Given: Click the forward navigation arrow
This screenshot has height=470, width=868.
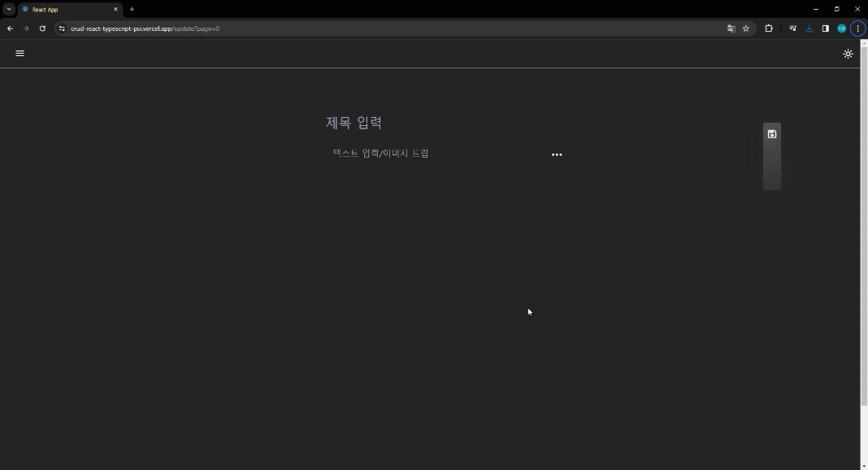Looking at the screenshot, I should tap(26, 28).
